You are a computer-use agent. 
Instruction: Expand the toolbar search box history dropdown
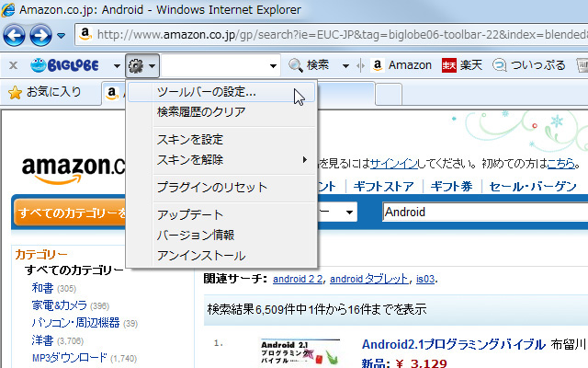274,66
